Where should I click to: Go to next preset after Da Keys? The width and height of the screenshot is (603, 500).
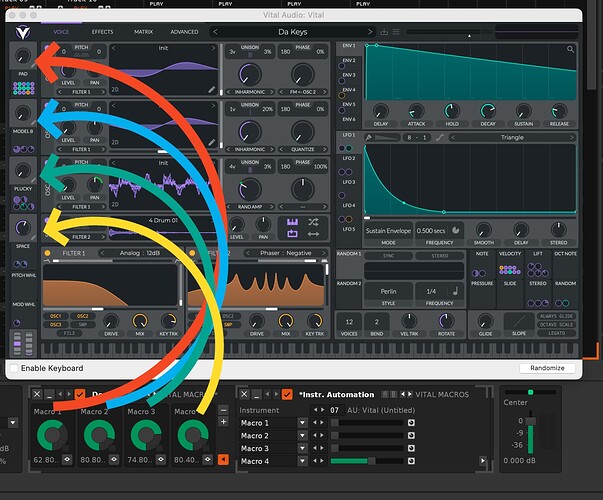[x=370, y=32]
